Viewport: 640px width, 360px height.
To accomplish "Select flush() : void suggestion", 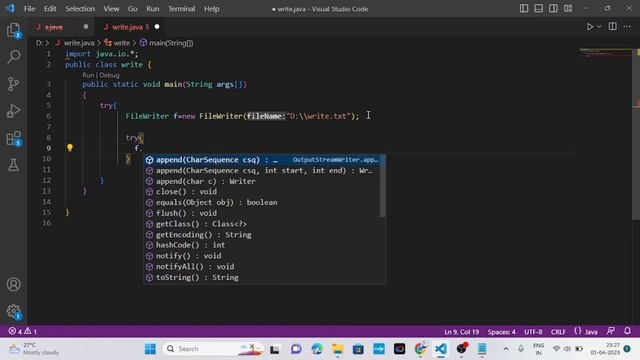I will [264, 213].
